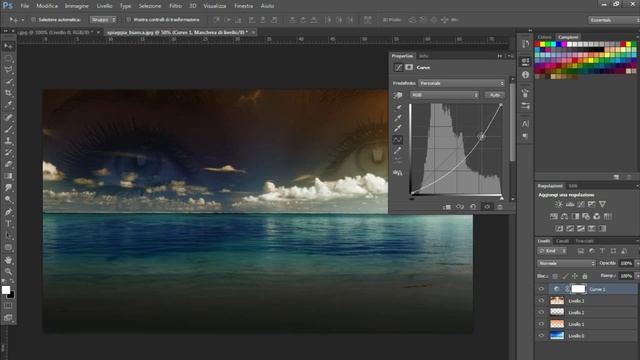
Task: Add a Hue/Saturation adjustment
Action: pos(554,216)
